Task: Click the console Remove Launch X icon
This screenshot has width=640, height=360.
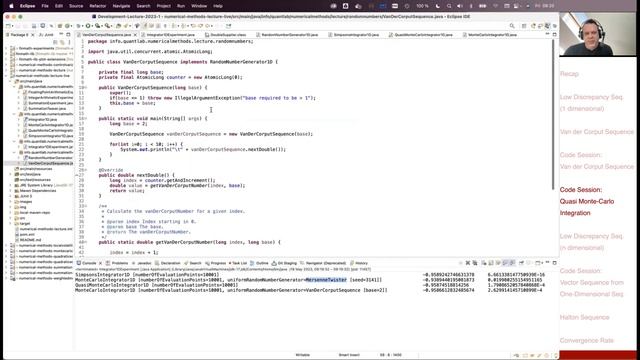Action: click(468, 263)
